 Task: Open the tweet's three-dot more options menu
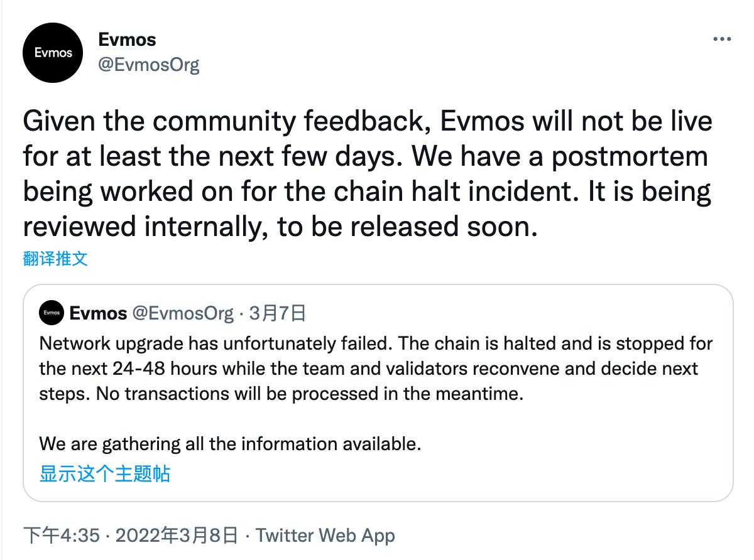coord(722,39)
